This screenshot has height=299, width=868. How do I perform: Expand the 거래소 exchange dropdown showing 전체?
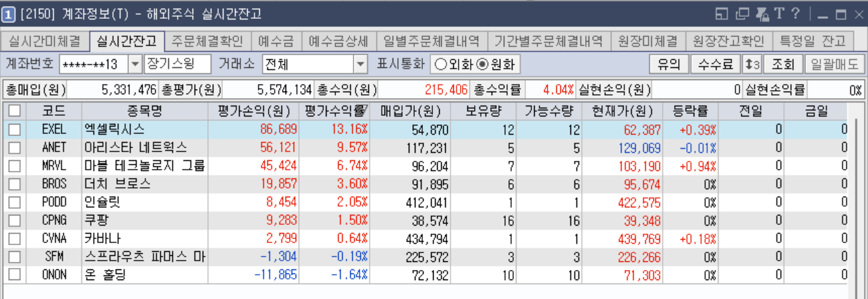click(x=361, y=65)
